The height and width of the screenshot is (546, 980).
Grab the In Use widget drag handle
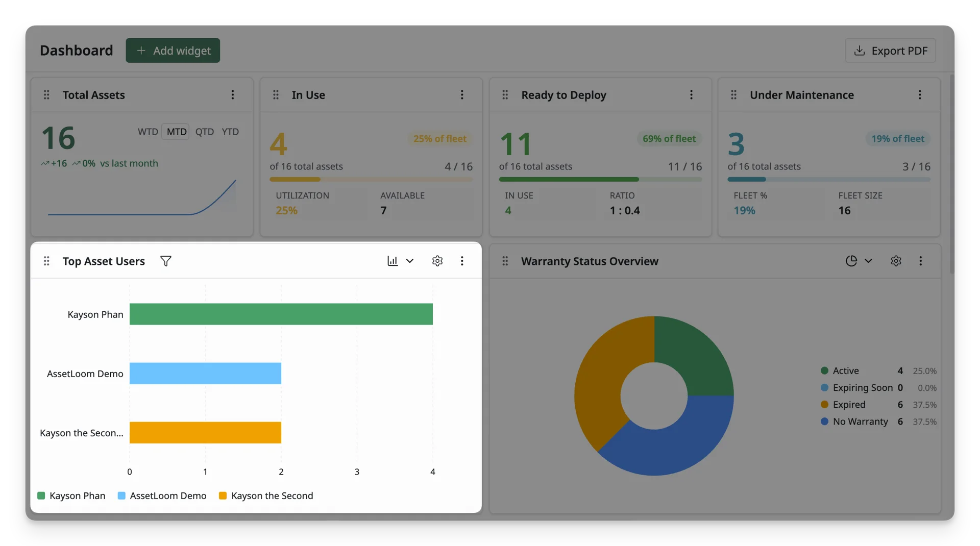click(276, 95)
